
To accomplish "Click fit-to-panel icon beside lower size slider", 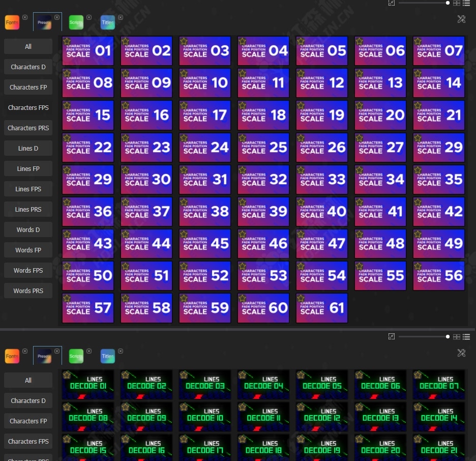I will pyautogui.click(x=392, y=336).
